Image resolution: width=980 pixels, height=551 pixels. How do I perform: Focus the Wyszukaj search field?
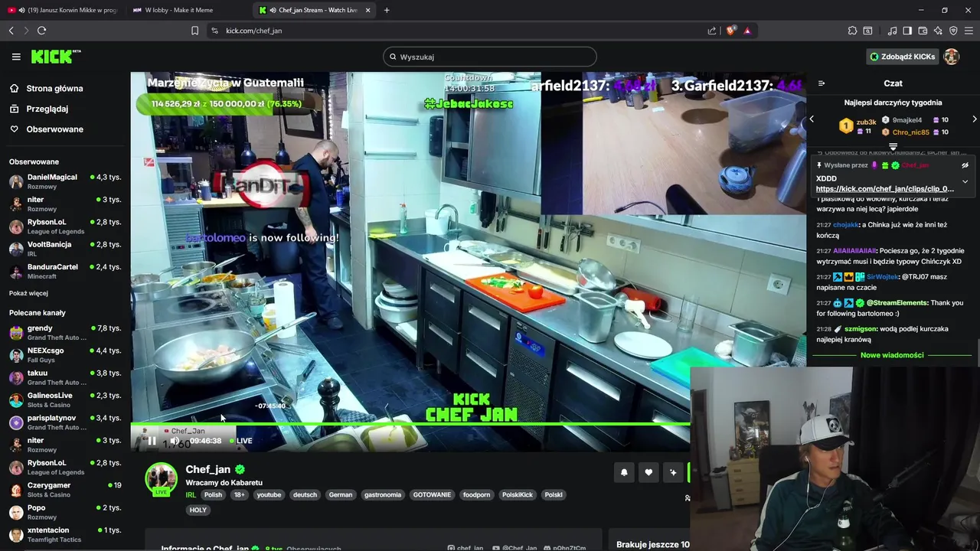point(490,57)
